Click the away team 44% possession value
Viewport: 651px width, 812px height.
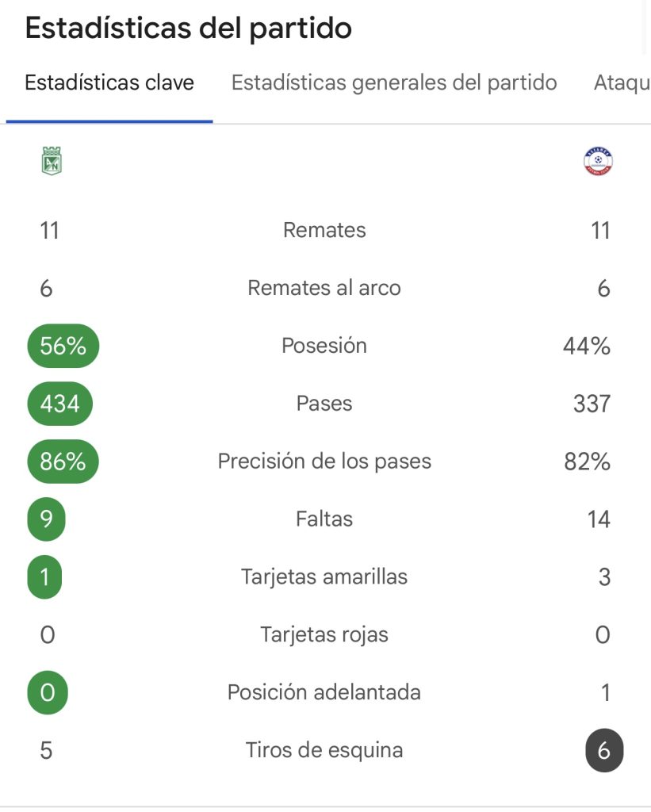tap(587, 346)
